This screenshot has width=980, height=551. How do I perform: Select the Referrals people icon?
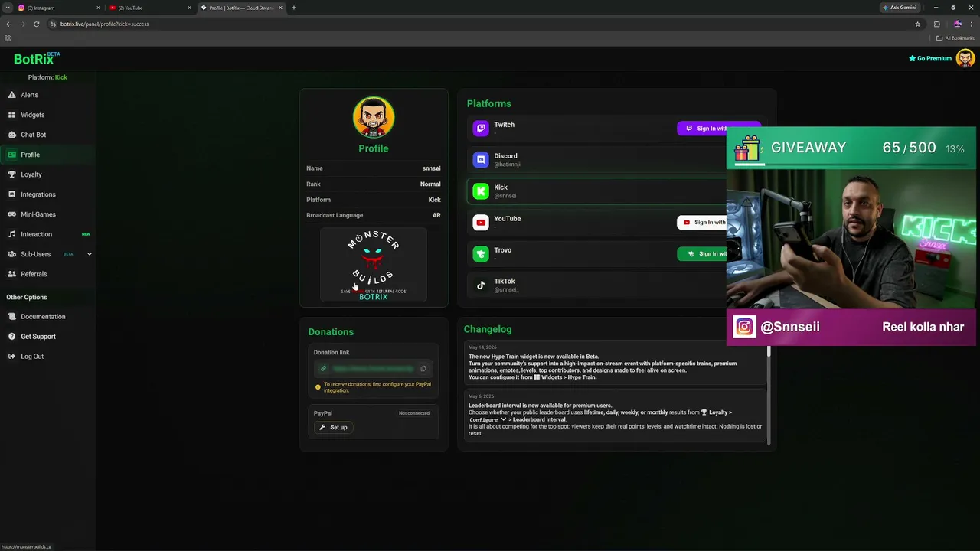coord(11,274)
